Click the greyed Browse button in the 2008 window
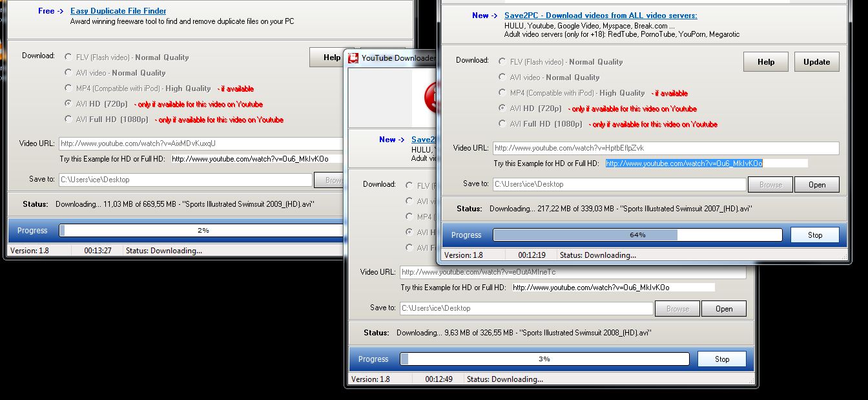The image size is (868, 400). pyautogui.click(x=677, y=308)
